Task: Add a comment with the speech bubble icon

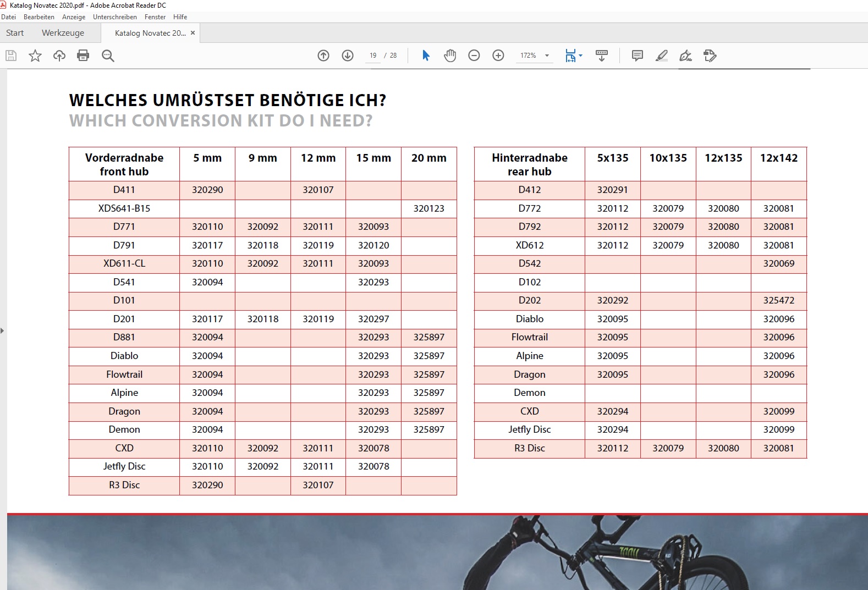Action: pos(638,56)
